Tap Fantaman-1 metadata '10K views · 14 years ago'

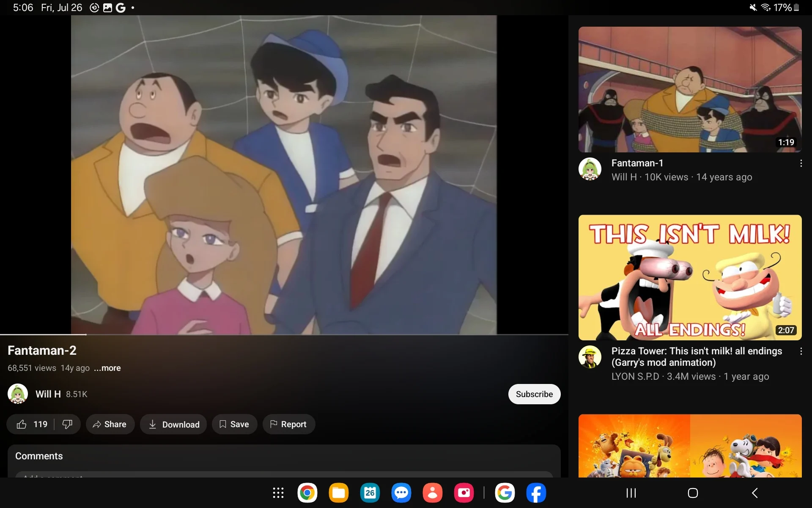[x=698, y=177]
